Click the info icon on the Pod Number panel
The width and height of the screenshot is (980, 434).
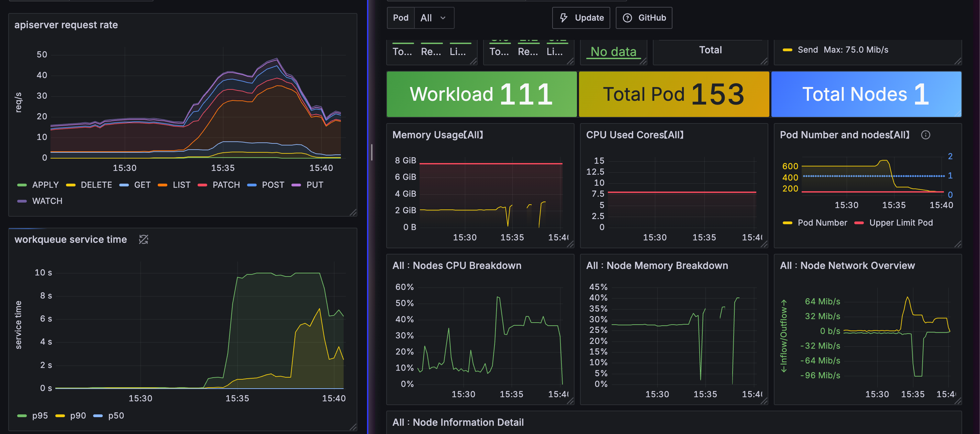point(925,135)
